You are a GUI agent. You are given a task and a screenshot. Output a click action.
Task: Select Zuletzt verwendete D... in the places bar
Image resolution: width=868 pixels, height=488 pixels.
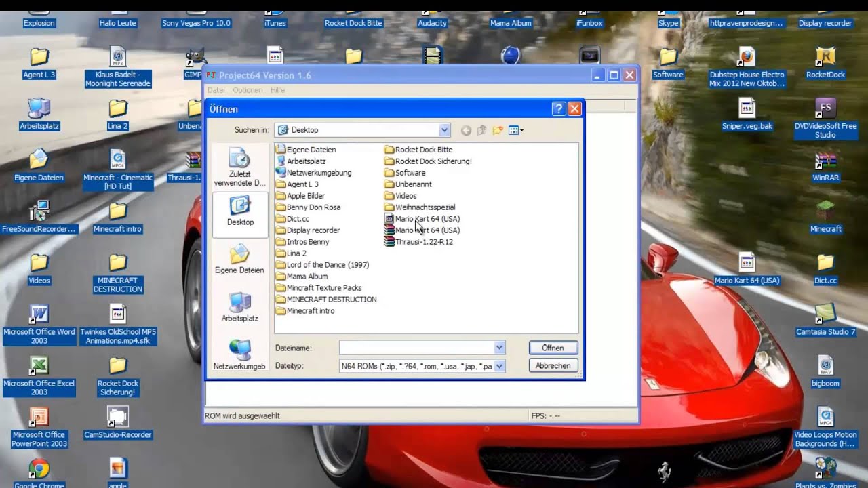(239, 168)
